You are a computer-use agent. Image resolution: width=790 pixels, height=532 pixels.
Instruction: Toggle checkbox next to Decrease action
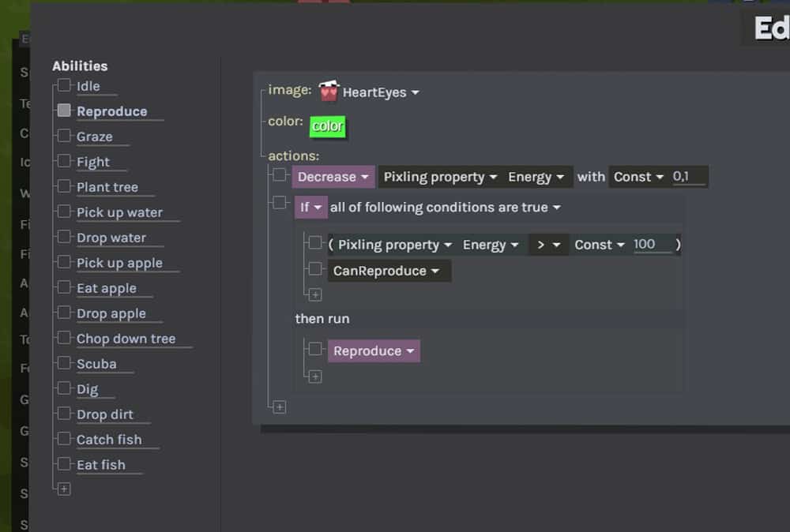[x=279, y=175]
